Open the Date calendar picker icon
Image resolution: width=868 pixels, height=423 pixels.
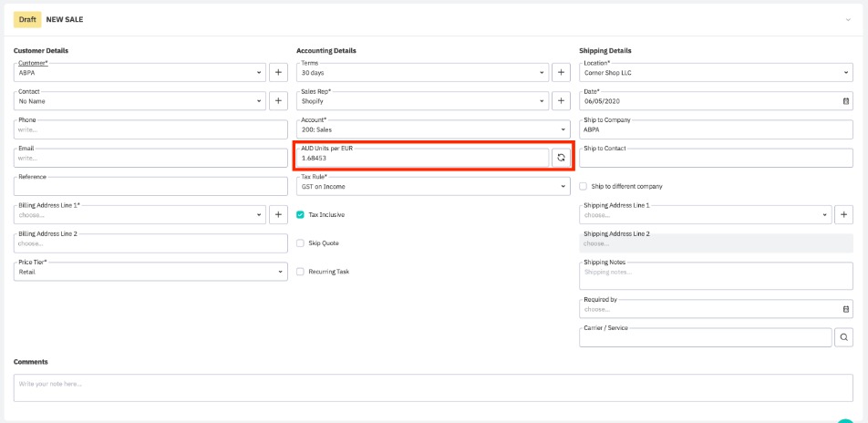pyautogui.click(x=845, y=100)
